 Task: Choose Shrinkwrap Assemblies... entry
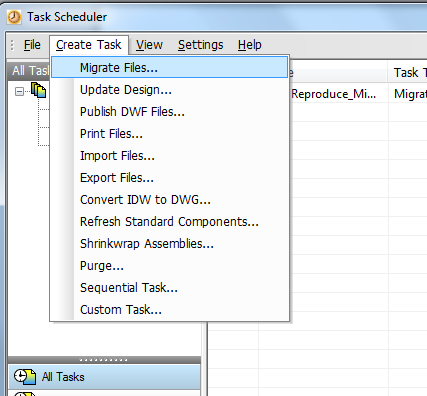click(x=170, y=244)
